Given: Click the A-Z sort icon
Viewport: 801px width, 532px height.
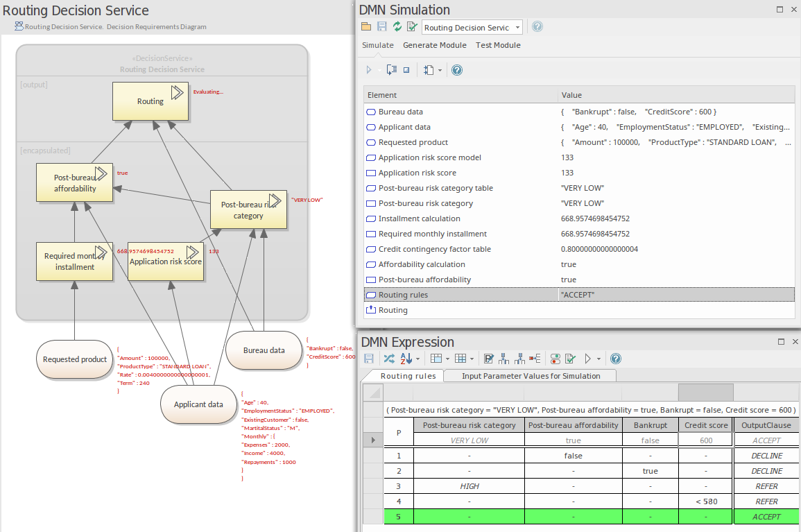Looking at the screenshot, I should 406,359.
